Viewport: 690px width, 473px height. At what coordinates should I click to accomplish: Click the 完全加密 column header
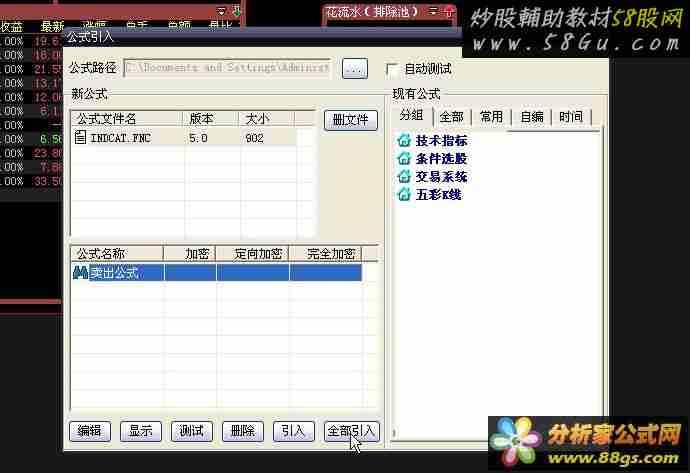point(325,254)
